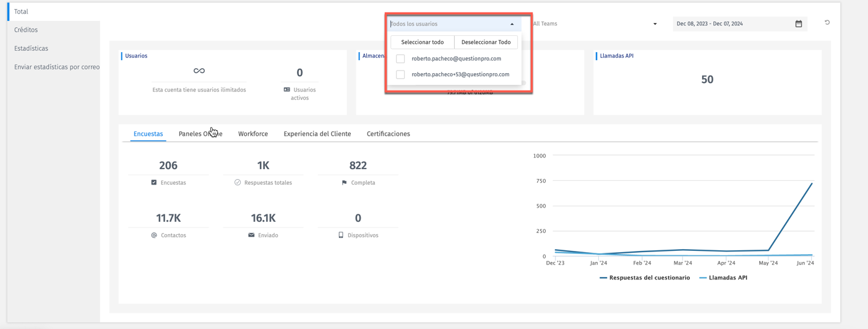Switch to the Paneles Online tab

(200, 134)
